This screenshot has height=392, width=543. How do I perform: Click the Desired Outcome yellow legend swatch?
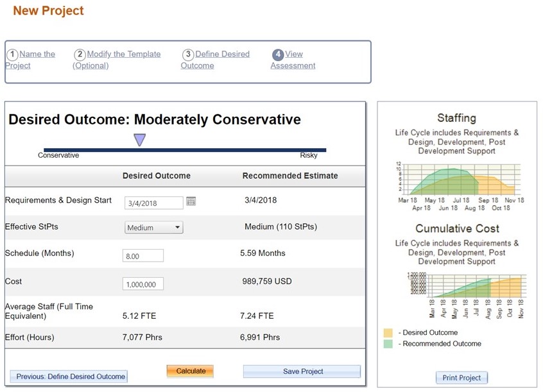pyautogui.click(x=388, y=333)
